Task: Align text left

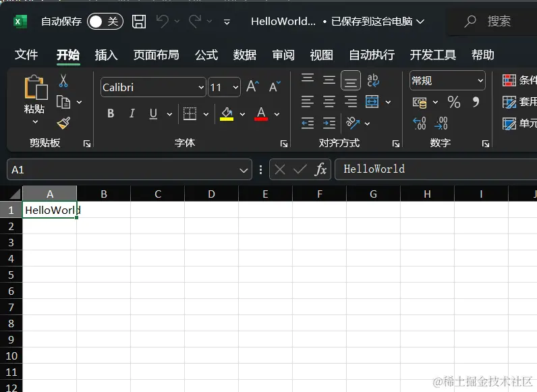Action: [308, 102]
